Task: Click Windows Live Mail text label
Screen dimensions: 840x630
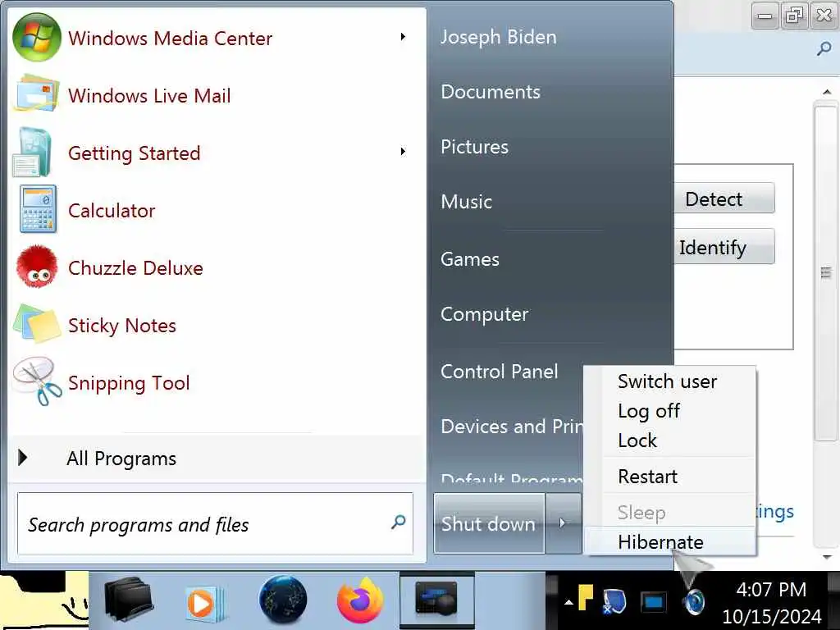Action: tap(149, 96)
